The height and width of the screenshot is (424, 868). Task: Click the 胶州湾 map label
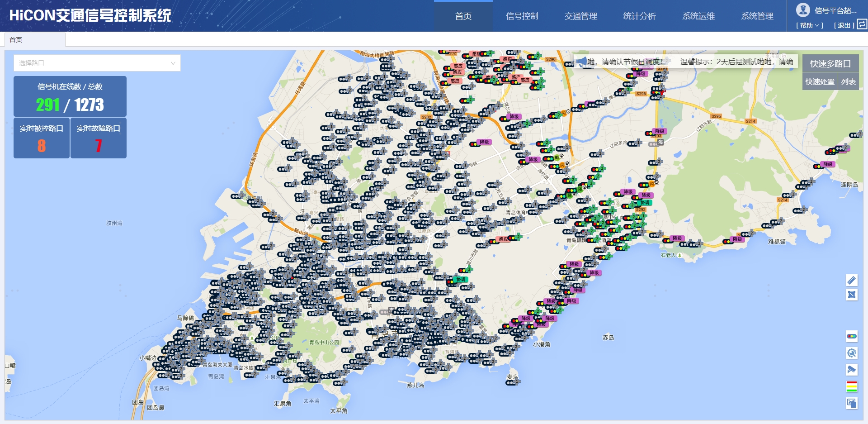point(114,223)
